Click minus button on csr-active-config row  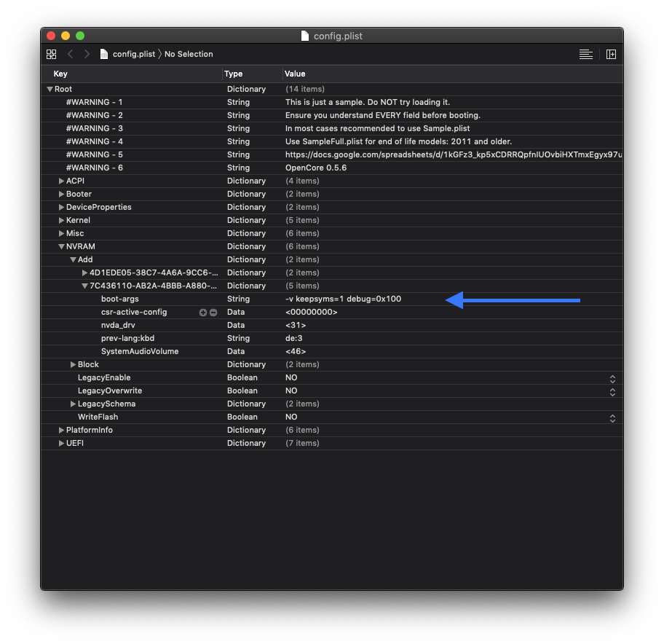[x=213, y=313]
